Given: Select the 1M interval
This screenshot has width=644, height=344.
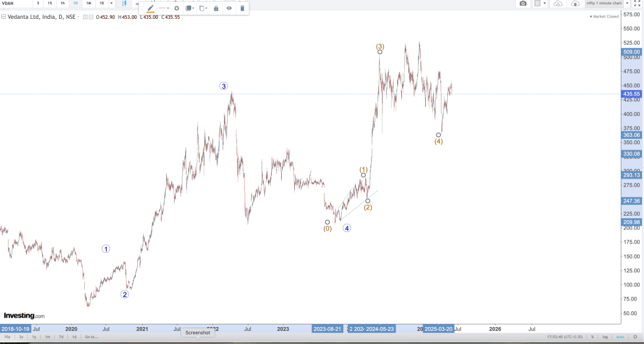Looking at the screenshot, I should 88,3.
